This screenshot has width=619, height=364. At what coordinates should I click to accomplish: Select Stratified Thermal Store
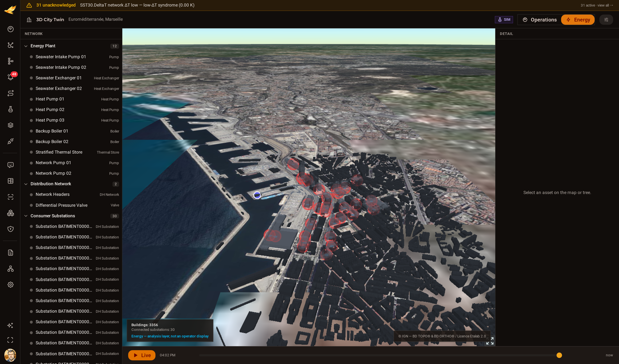click(71, 152)
